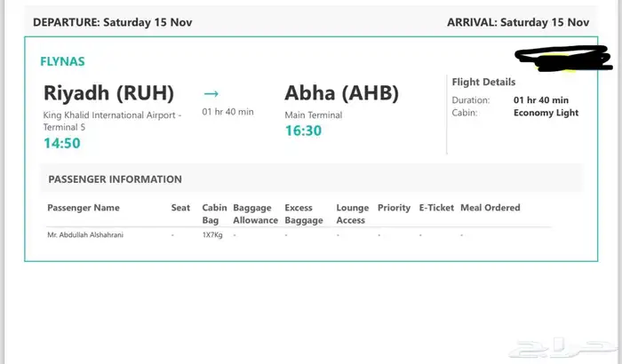Click the Passenger Name column header

point(84,208)
